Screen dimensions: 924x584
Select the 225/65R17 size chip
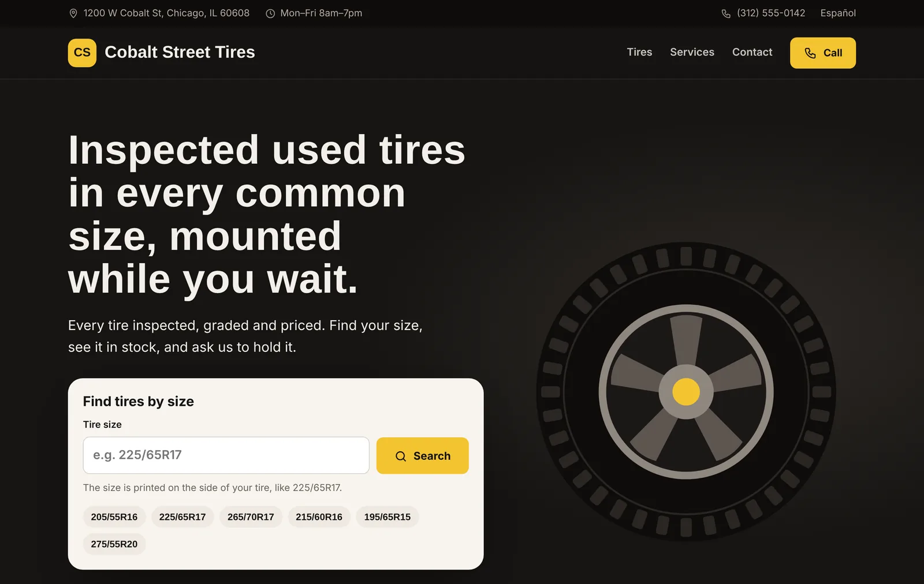click(x=182, y=517)
